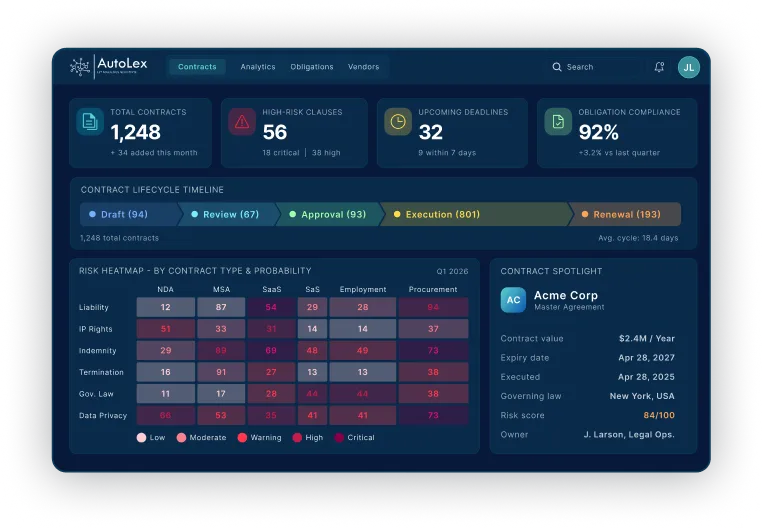Image resolution: width=763 pixels, height=529 pixels.
Task: Click Indemnity NDA cell 29
Action: [x=165, y=350]
